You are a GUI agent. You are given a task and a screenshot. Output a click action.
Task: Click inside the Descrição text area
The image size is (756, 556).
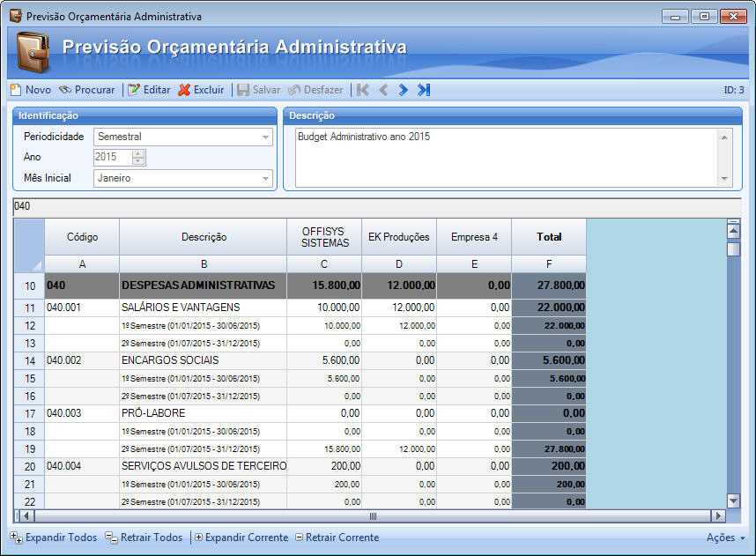coord(507,157)
